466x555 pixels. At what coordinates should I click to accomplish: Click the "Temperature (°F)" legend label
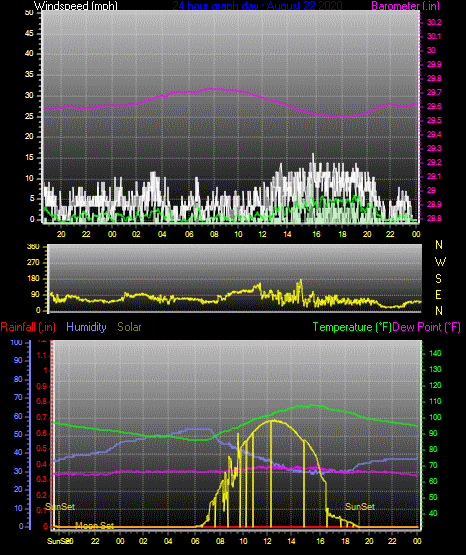352,327
